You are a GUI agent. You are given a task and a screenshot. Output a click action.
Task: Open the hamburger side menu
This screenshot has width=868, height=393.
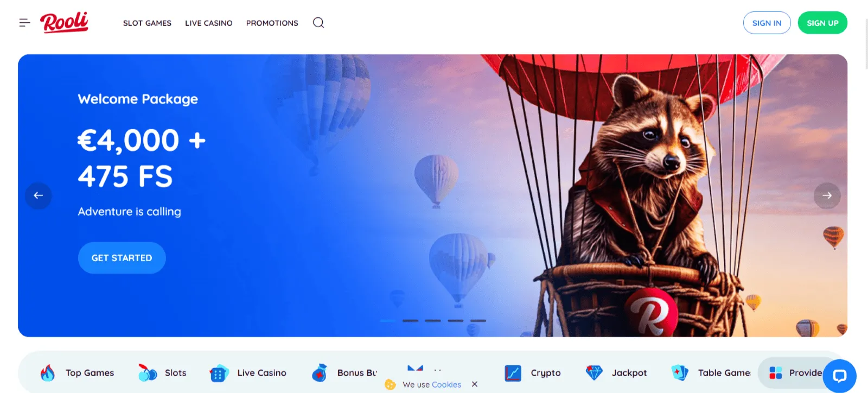24,23
